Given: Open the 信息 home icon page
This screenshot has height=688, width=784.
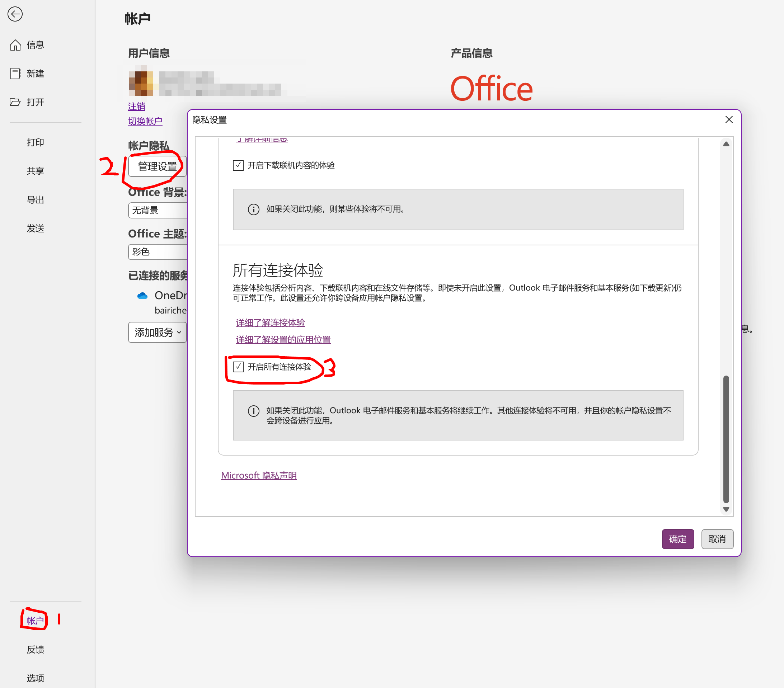Looking at the screenshot, I should tap(15, 45).
